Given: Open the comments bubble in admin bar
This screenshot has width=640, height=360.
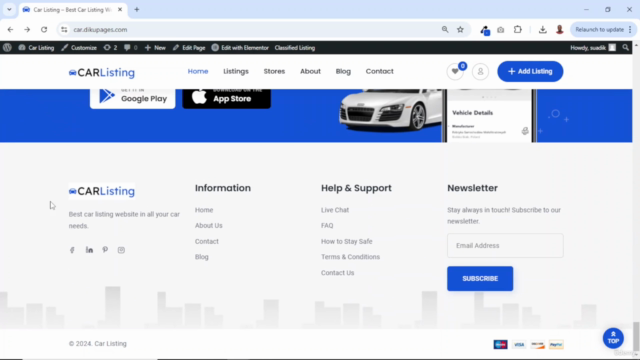Looking at the screenshot, I should [x=131, y=48].
